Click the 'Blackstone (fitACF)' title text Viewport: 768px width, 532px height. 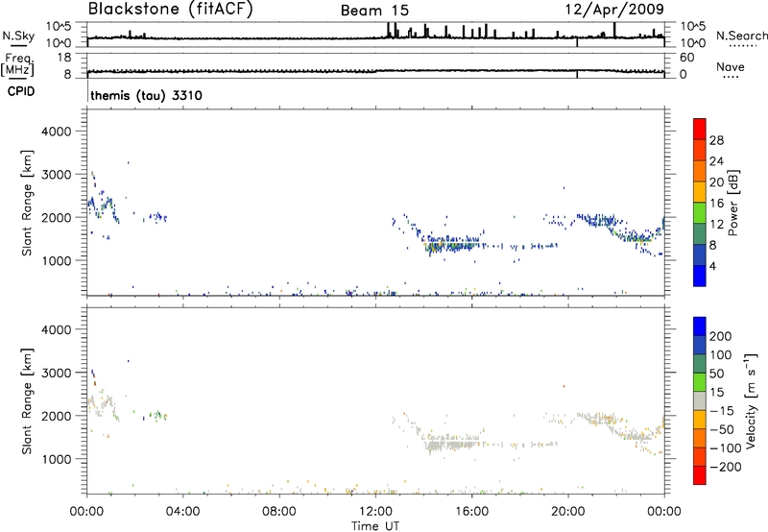[171, 9]
